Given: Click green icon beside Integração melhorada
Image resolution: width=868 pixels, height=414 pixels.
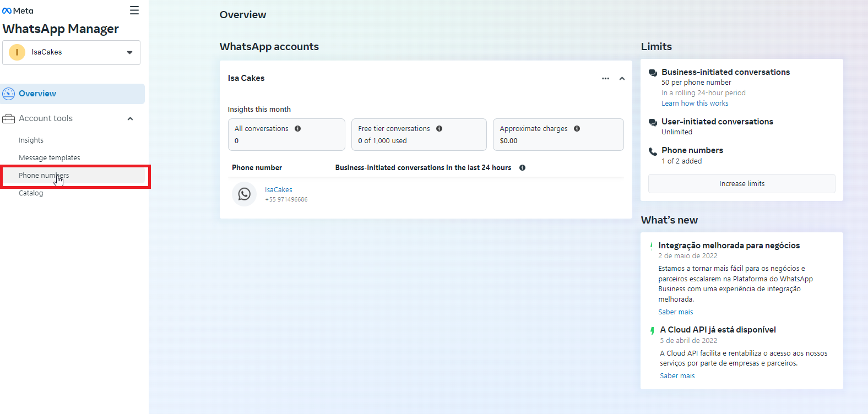Looking at the screenshot, I should pos(652,246).
